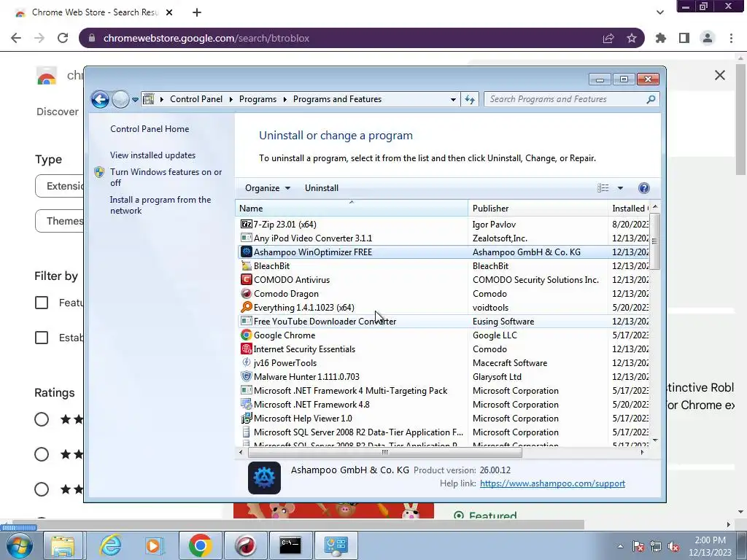Select the third star rating radio button
This screenshot has width=747, height=560.
(42, 489)
